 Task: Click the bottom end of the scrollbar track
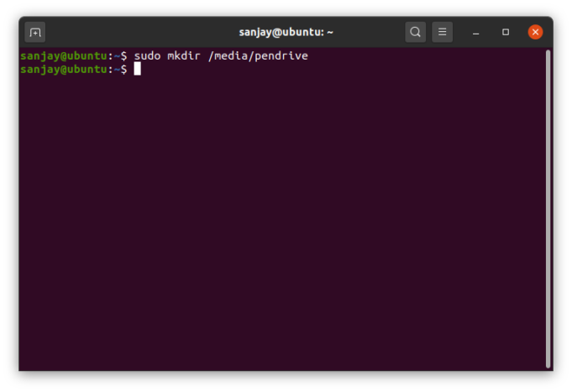pyautogui.click(x=548, y=364)
